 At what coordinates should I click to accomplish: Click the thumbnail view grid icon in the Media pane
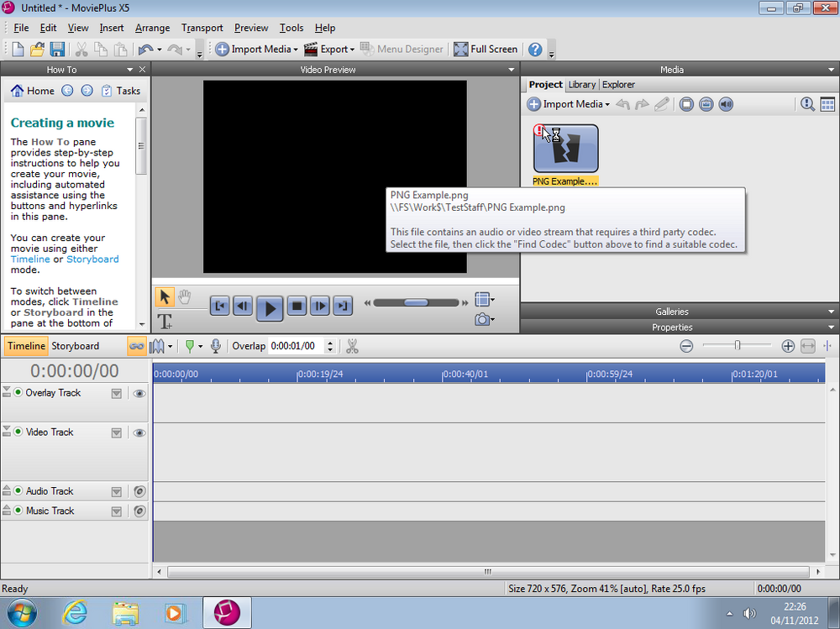(x=827, y=104)
